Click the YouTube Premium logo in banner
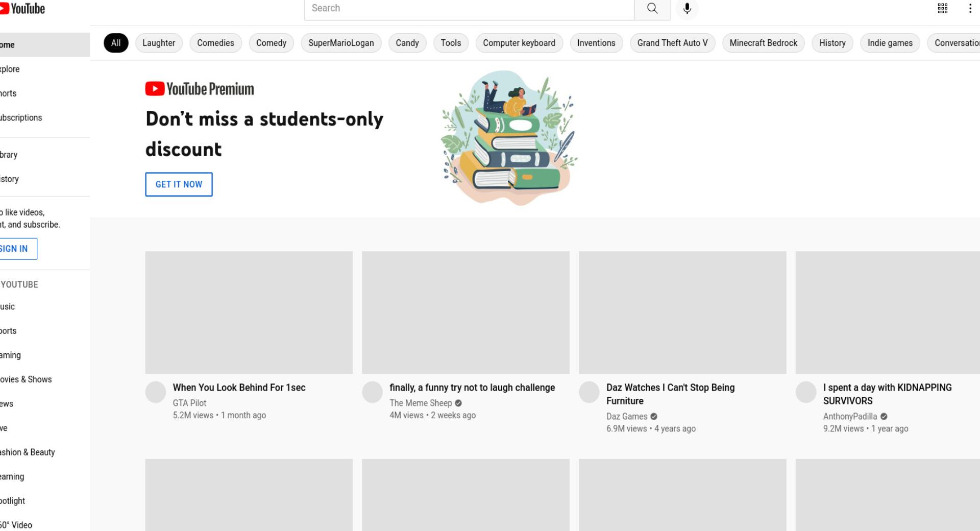The height and width of the screenshot is (531, 980). tap(200, 89)
